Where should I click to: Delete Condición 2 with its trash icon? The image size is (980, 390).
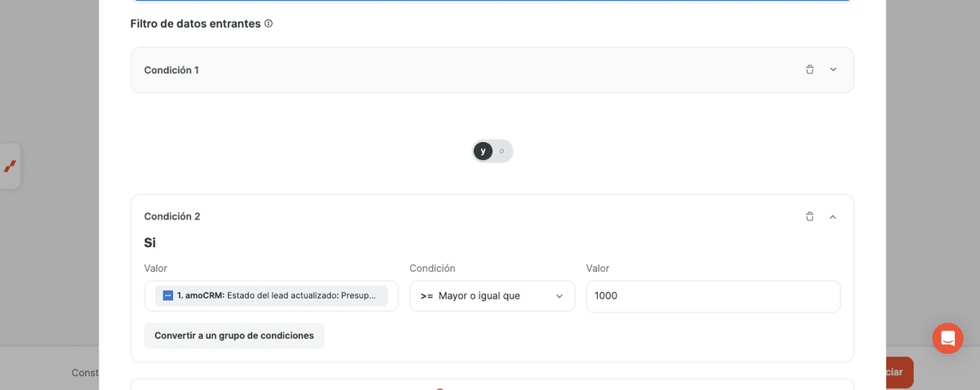pos(809,216)
